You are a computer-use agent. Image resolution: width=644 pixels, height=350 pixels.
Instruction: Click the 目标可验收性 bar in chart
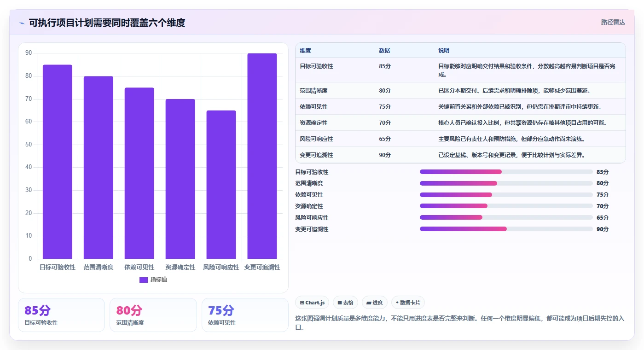click(58, 162)
